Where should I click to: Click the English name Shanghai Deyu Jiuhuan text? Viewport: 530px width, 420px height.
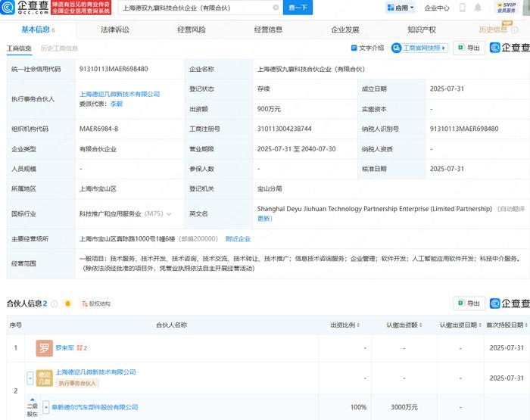coord(375,209)
